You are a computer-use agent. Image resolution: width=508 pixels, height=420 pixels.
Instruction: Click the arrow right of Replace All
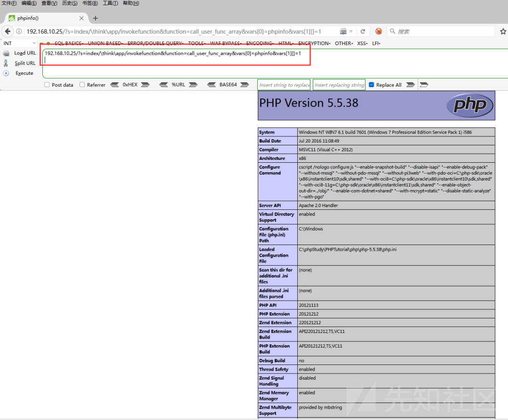tap(411, 85)
